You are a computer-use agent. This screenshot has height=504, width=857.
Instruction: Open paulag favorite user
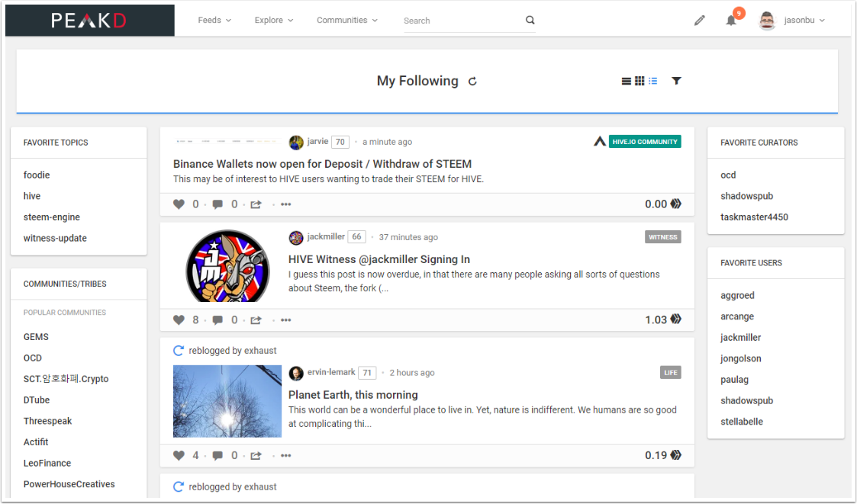point(735,380)
